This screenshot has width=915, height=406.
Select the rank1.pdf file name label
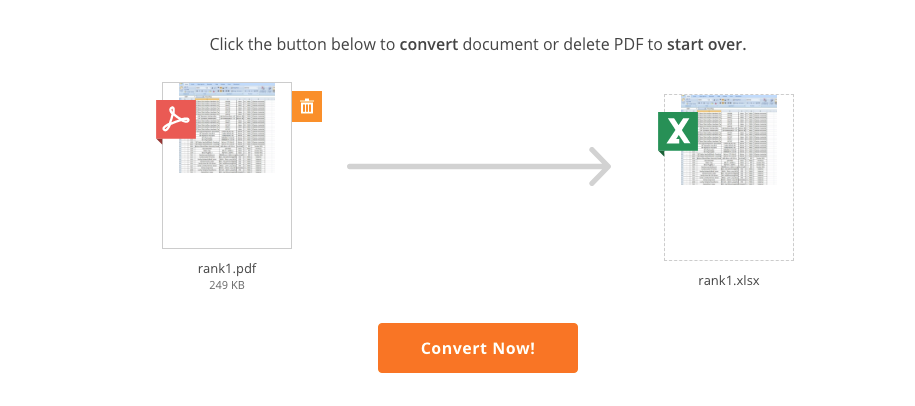click(x=227, y=269)
